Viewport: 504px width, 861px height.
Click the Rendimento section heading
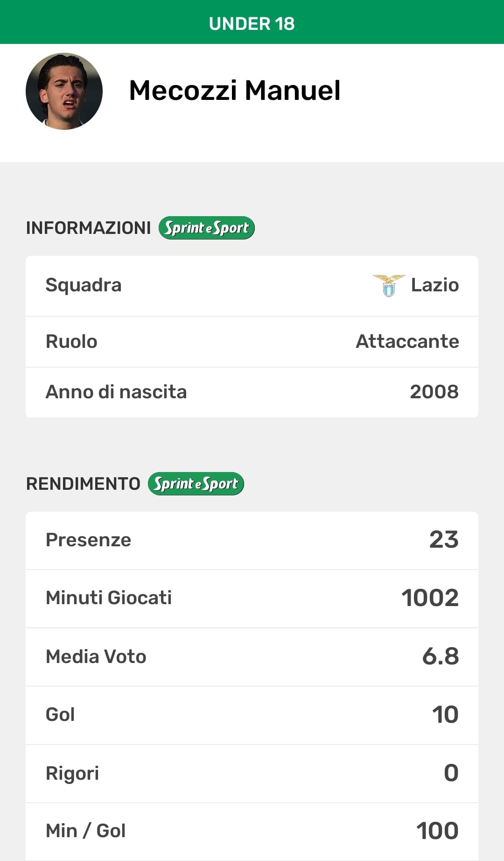pyautogui.click(x=83, y=484)
